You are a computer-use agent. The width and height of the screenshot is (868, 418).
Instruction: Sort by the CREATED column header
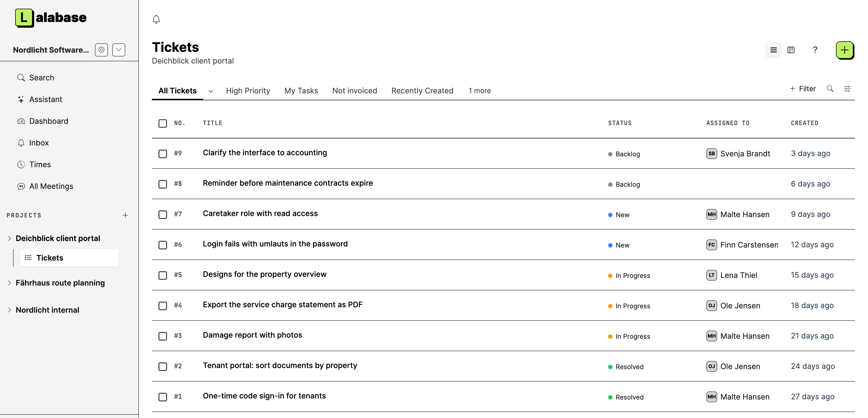(804, 123)
